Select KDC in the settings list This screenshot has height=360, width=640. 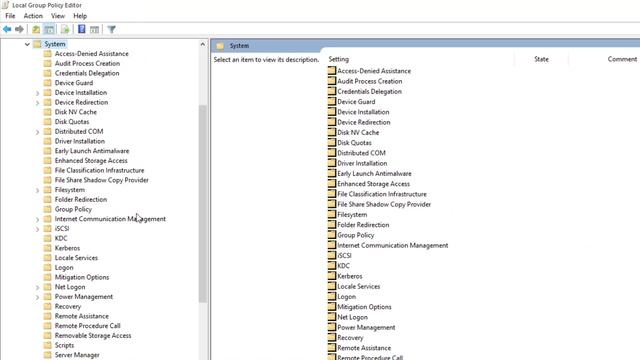(343, 266)
